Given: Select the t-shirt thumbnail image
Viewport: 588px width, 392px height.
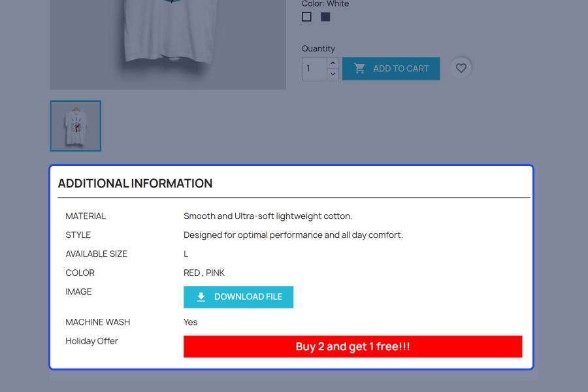Looking at the screenshot, I should [76, 126].
